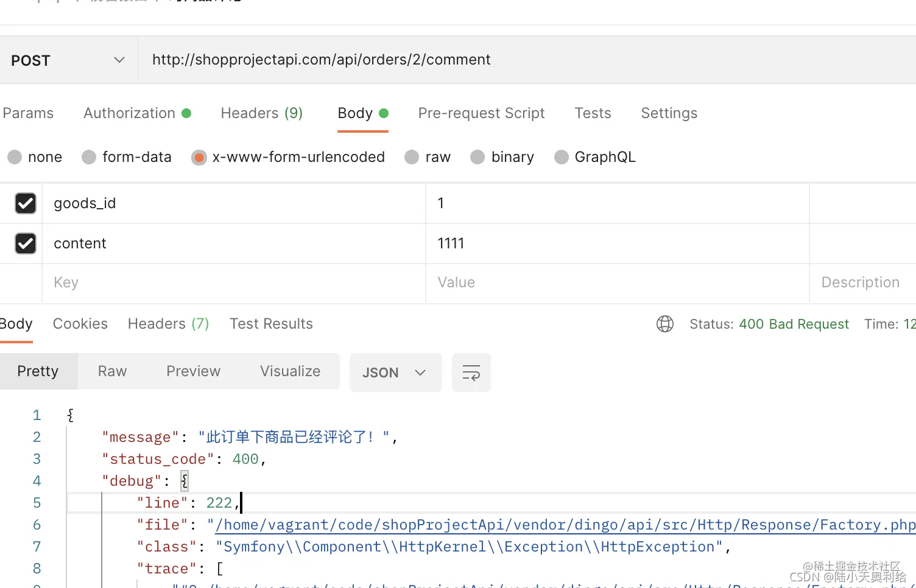
Task: Click the content value 1111 cell
Action: [x=618, y=243]
